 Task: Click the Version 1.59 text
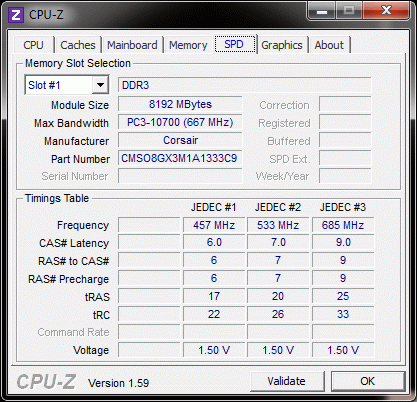tap(118, 383)
